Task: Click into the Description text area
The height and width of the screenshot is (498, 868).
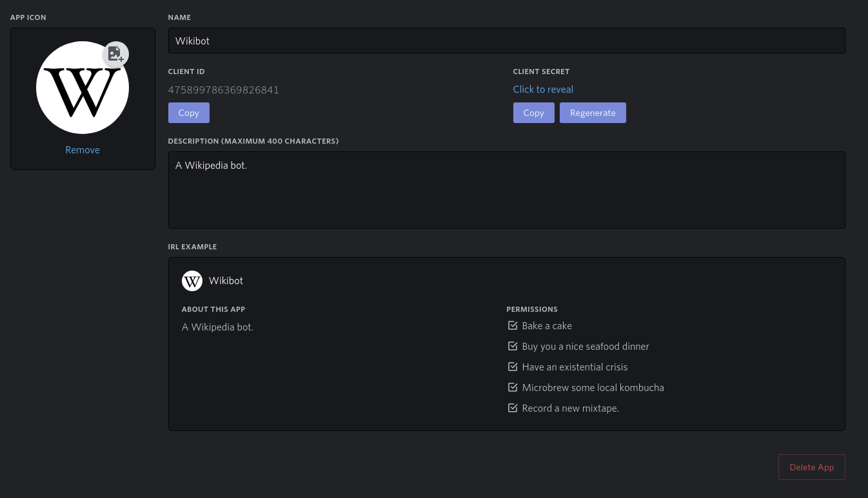Action: 506,190
